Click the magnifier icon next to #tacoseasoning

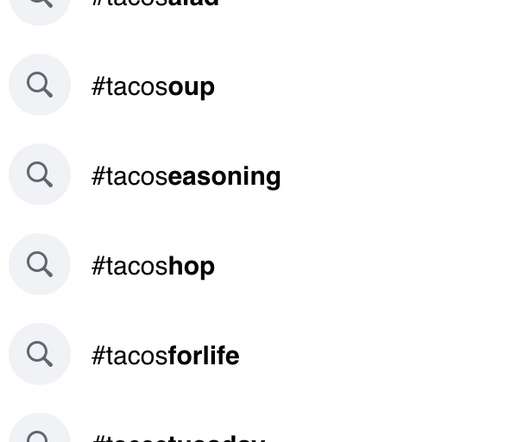[40, 174]
